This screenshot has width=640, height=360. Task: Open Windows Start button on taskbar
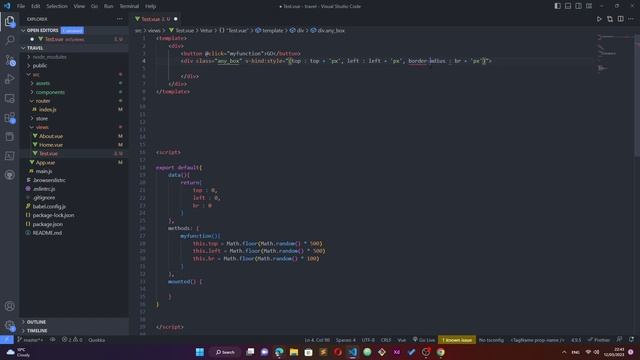[x=200, y=352]
